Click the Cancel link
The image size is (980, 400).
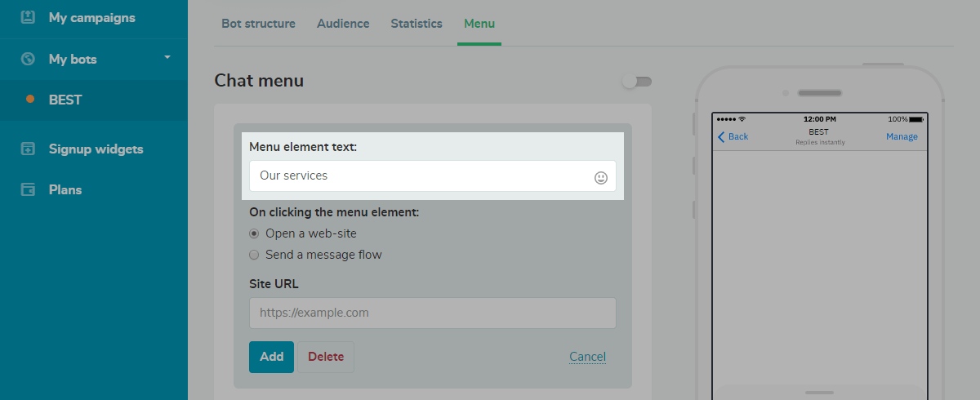[x=587, y=357]
